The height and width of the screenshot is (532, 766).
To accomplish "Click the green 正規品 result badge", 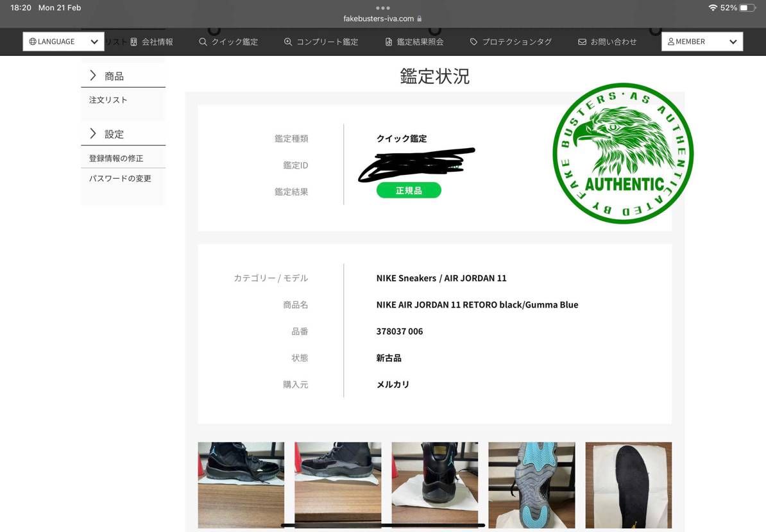I will [x=409, y=190].
